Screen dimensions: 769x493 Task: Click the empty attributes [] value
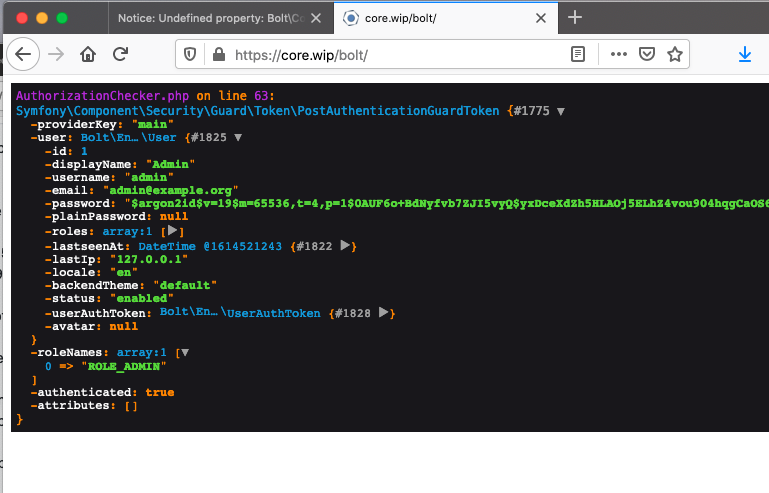click(x=131, y=406)
